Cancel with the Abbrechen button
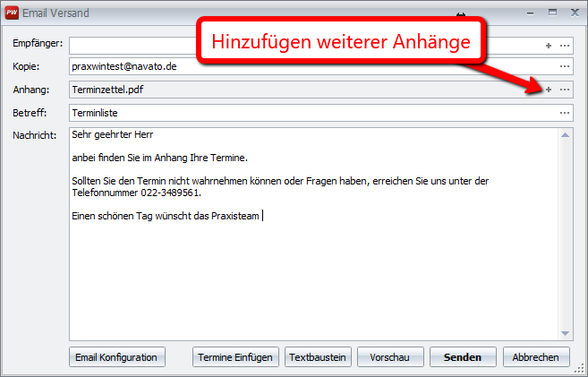Viewport: 588px width, 377px height. [536, 356]
